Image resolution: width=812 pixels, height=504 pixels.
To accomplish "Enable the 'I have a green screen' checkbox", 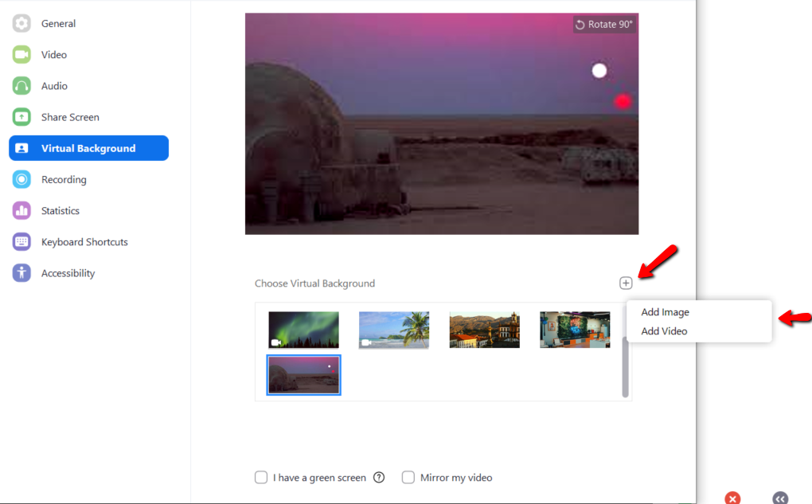I will 261,478.
